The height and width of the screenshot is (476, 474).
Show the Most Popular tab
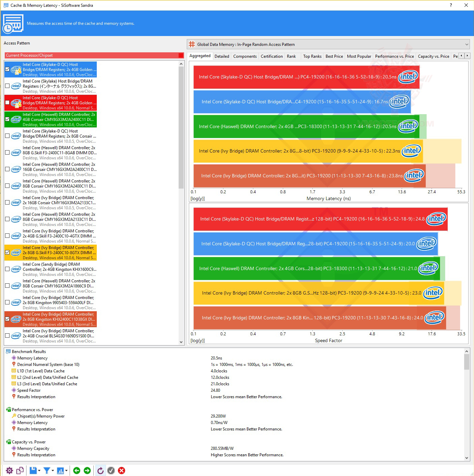click(x=359, y=56)
